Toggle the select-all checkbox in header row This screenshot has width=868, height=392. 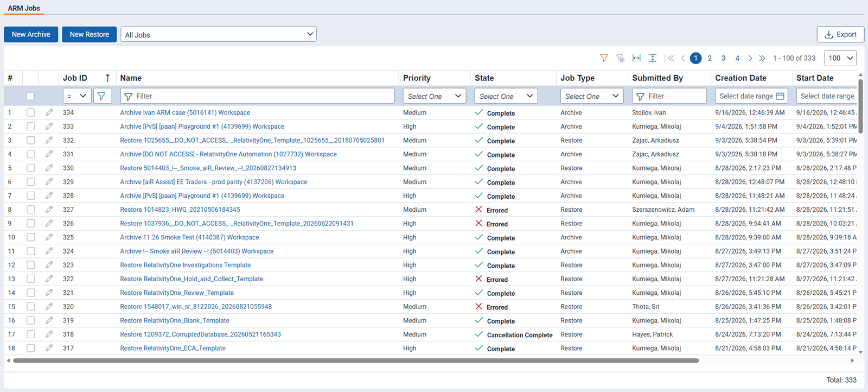tap(30, 96)
